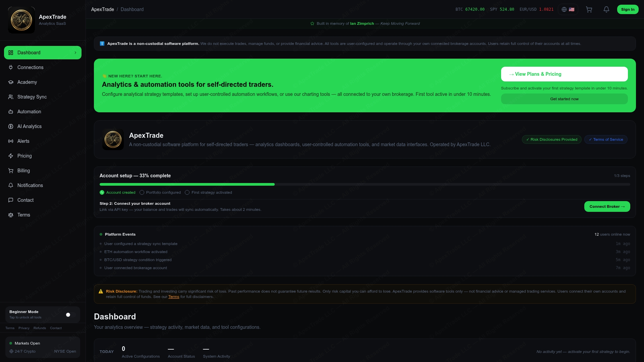Open notifications bell in top bar
Viewport: 644px width, 362px height.
606,9
